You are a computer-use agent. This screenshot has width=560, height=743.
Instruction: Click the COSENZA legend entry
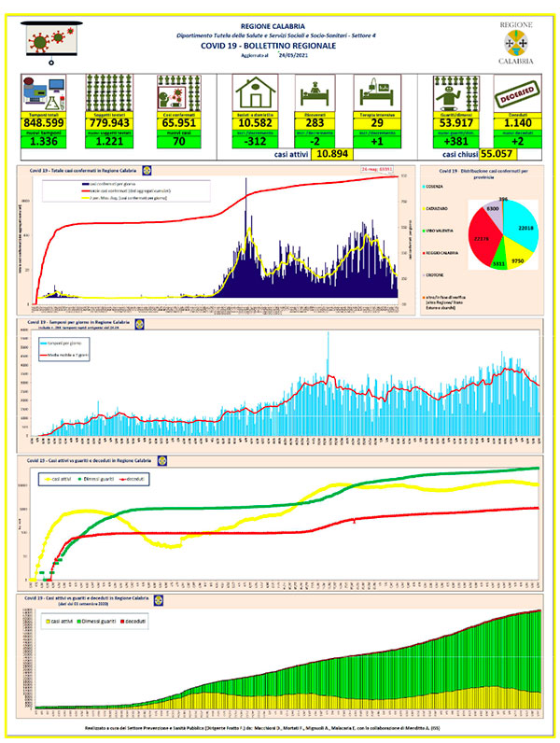(432, 187)
